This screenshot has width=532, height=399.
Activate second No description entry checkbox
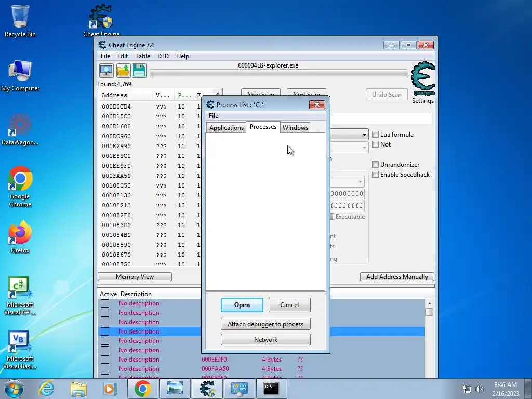[x=105, y=313]
